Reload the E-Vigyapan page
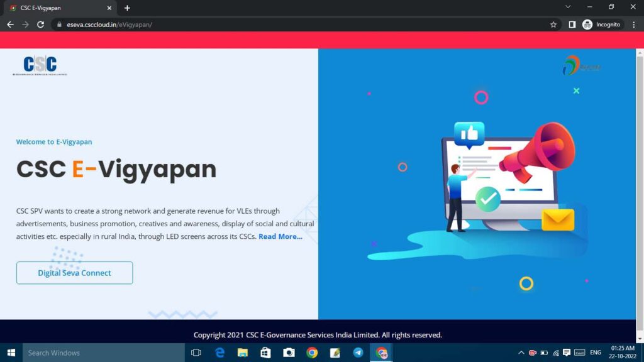 [40, 25]
